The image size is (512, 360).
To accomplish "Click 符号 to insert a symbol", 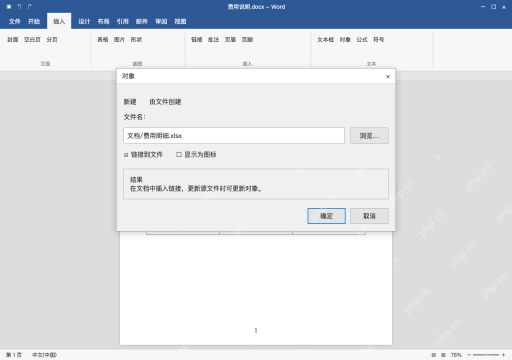I will [x=379, y=39].
